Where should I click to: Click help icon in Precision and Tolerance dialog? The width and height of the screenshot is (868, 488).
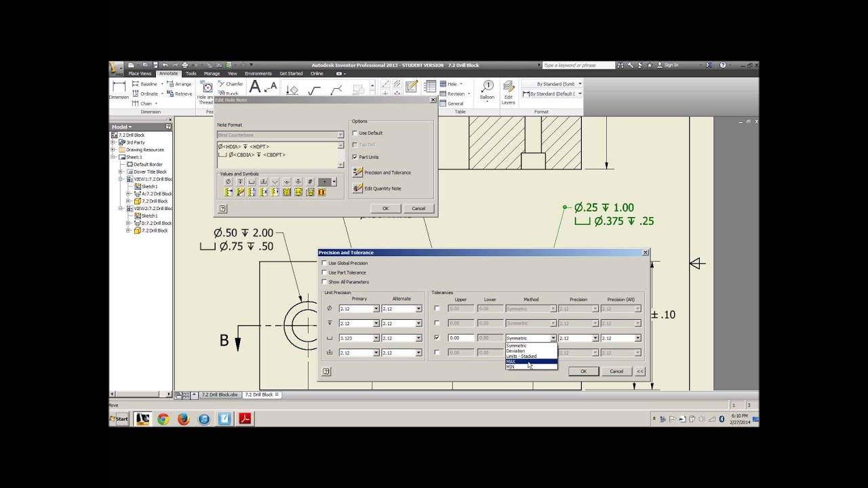point(326,371)
